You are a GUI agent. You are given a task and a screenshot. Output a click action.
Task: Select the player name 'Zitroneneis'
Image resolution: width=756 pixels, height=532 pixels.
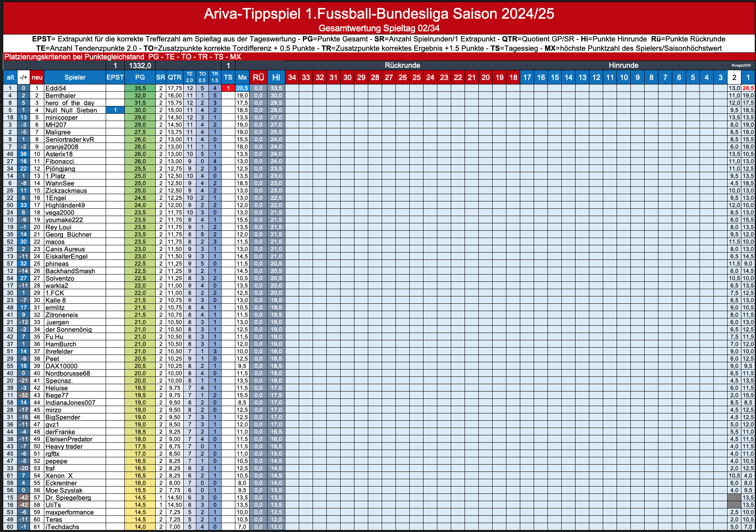coord(62,315)
